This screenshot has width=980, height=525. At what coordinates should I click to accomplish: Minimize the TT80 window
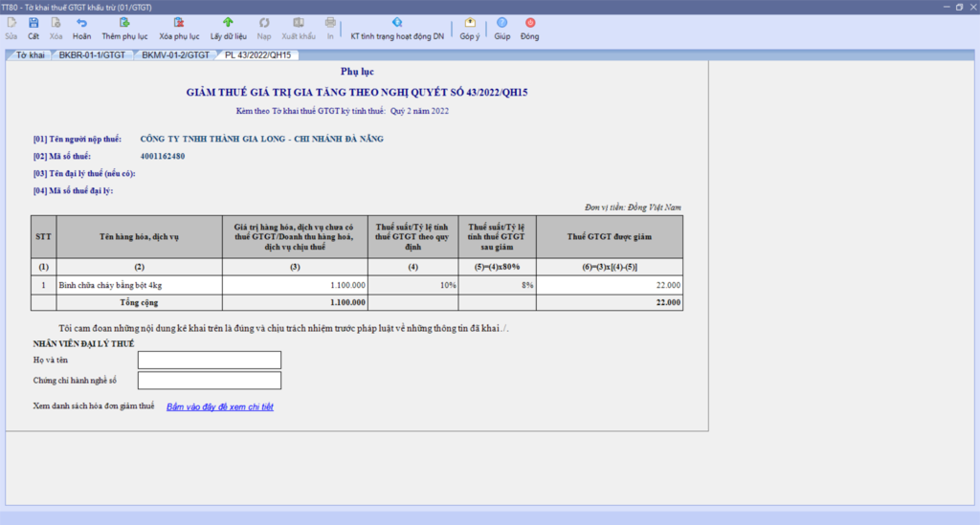pyautogui.click(x=947, y=7)
